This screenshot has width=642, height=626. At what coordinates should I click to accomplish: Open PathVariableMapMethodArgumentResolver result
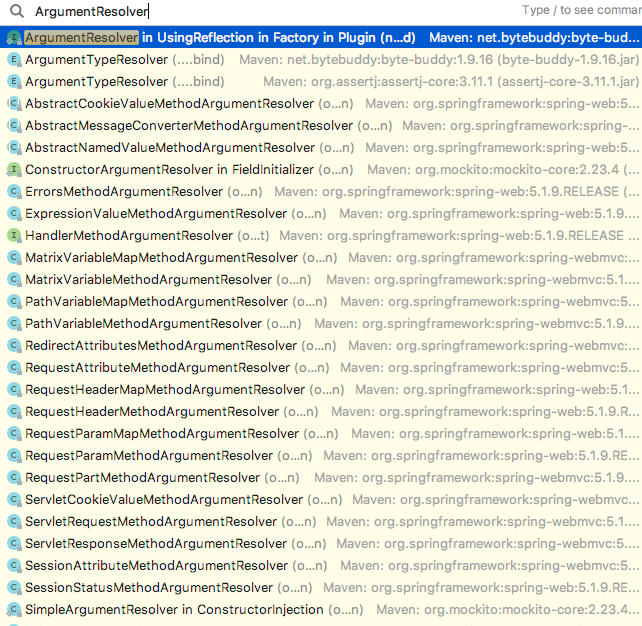pyautogui.click(x=321, y=302)
